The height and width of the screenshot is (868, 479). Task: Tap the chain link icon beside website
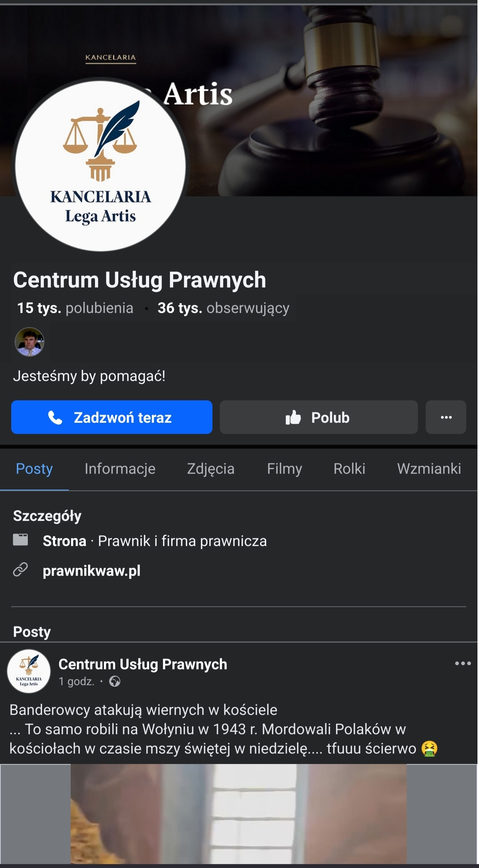[x=20, y=570]
